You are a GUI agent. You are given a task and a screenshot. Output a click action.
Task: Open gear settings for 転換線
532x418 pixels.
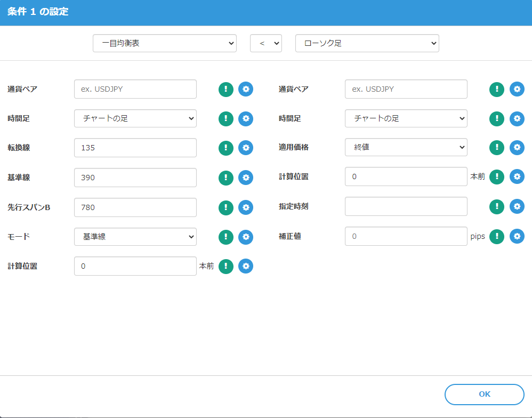click(x=246, y=148)
